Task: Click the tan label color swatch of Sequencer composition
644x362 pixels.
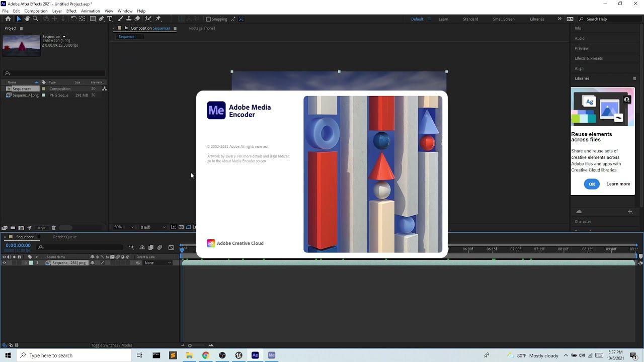Action: click(x=43, y=88)
